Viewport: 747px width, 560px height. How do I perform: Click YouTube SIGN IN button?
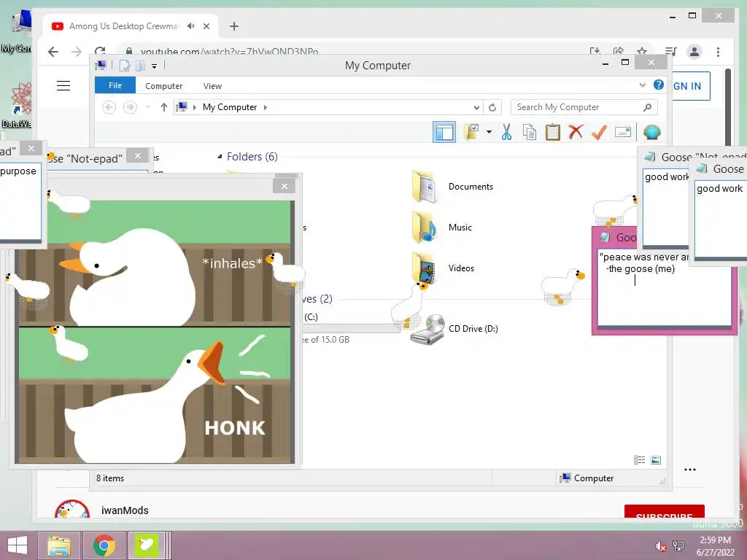pos(691,86)
